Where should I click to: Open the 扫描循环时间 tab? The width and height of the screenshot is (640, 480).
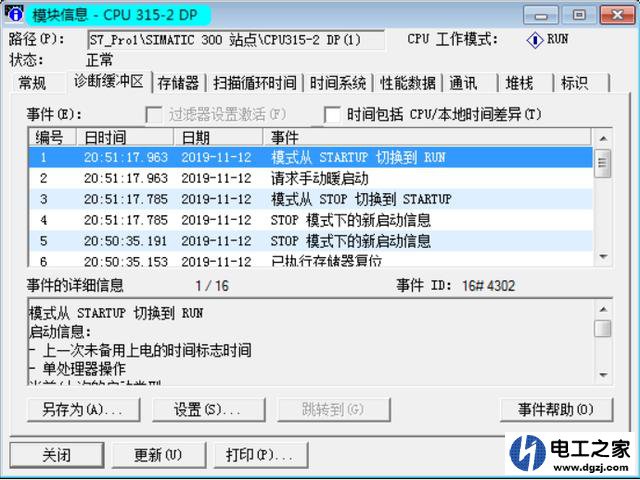[255, 83]
